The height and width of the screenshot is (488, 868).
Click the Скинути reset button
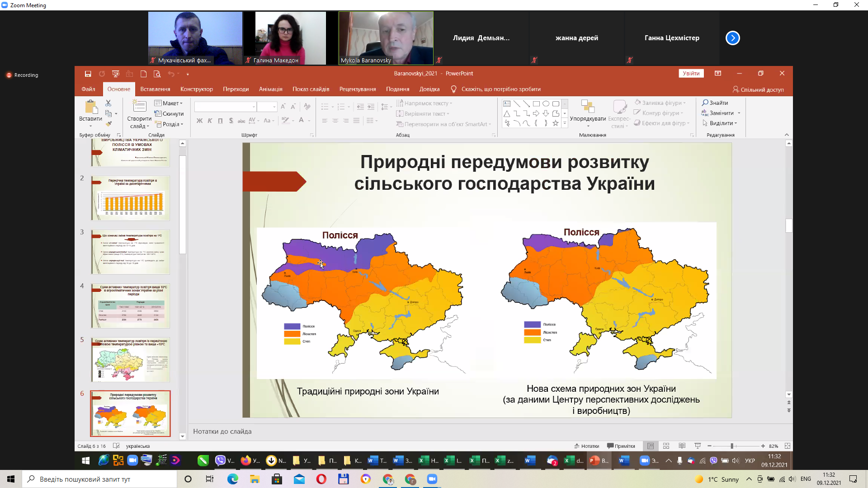tap(169, 114)
